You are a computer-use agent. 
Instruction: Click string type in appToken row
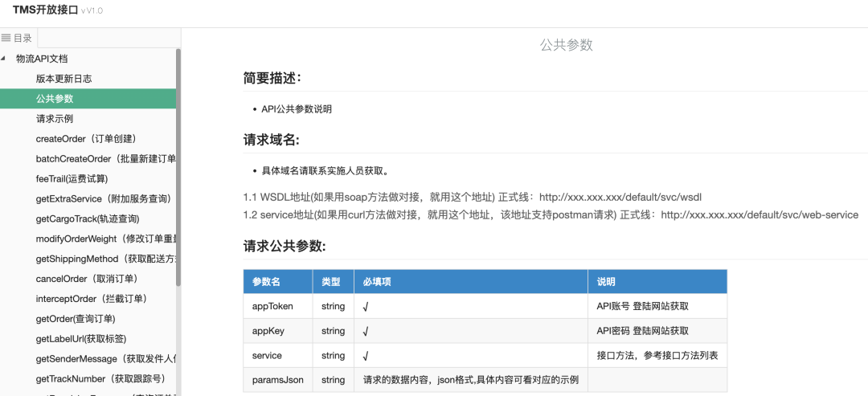pyautogui.click(x=334, y=306)
